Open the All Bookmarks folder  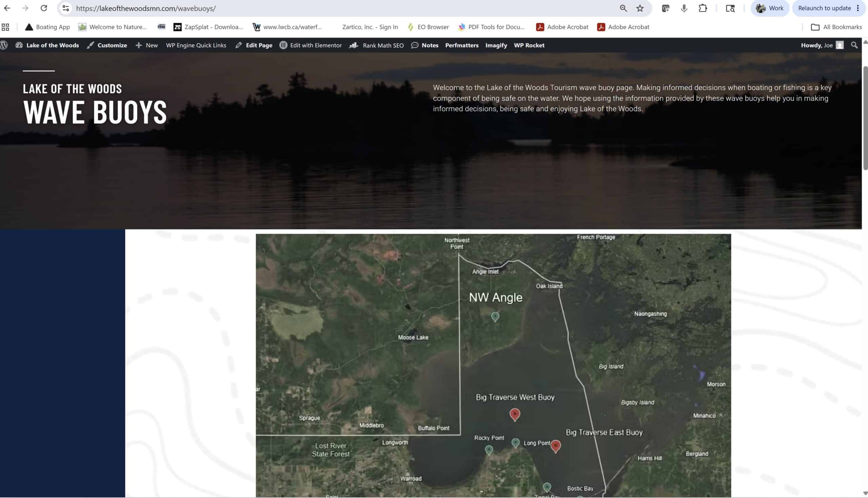[x=836, y=27]
